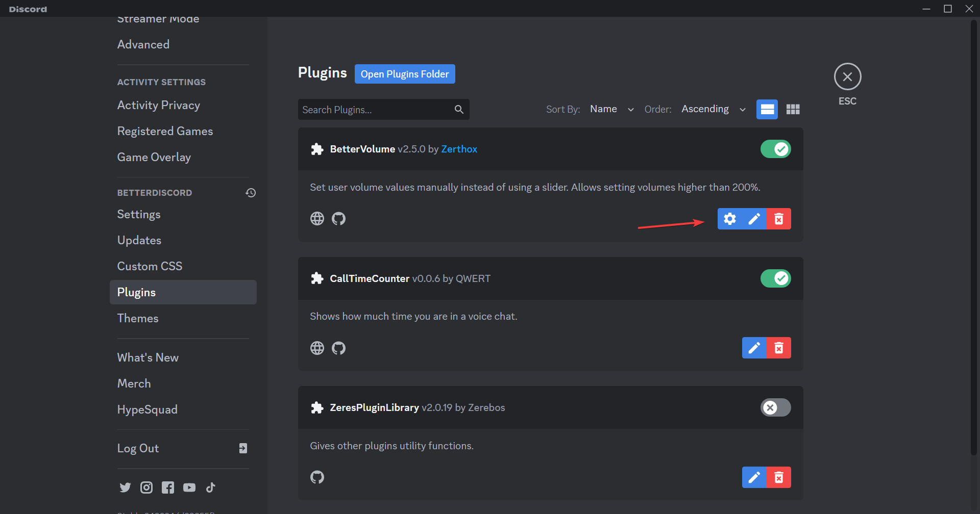Screen dimensions: 980x514
Task: Click the BetterVolume plugin name
Action: pos(362,149)
